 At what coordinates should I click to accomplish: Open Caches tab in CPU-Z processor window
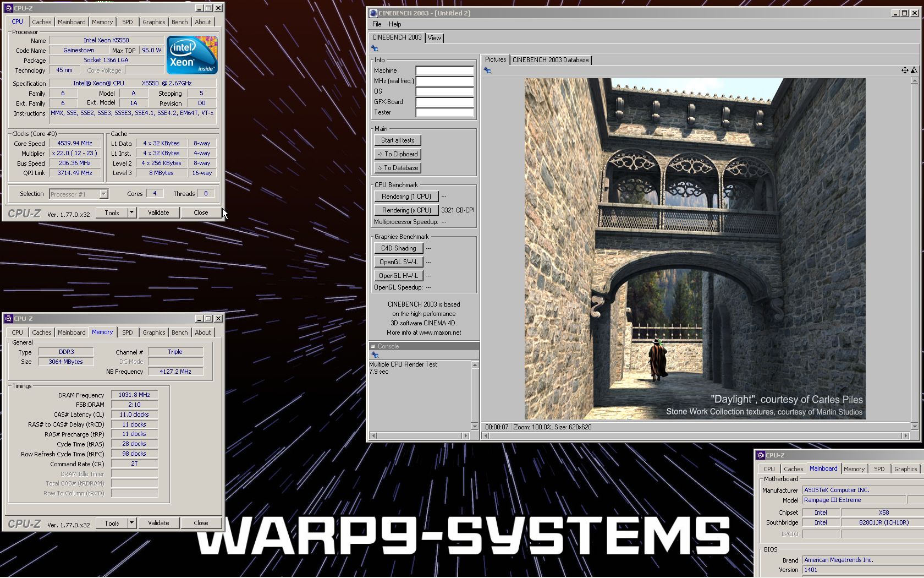tap(41, 22)
